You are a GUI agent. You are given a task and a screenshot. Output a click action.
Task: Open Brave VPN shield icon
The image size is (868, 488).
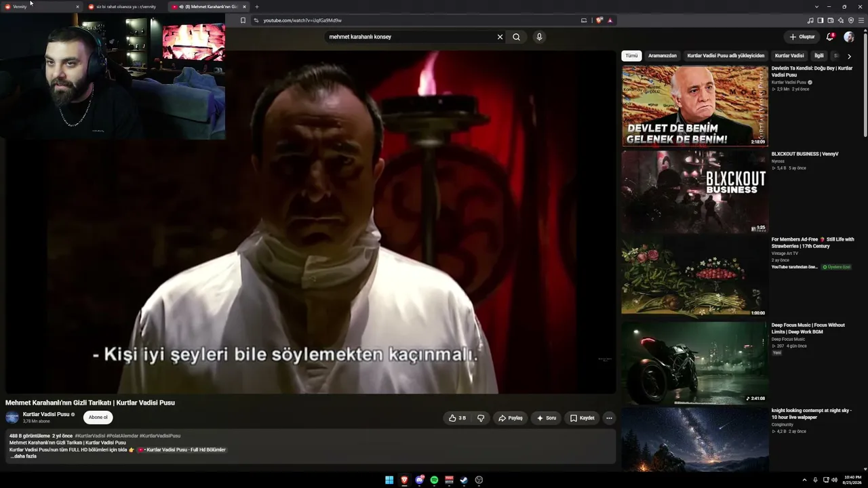click(x=851, y=20)
